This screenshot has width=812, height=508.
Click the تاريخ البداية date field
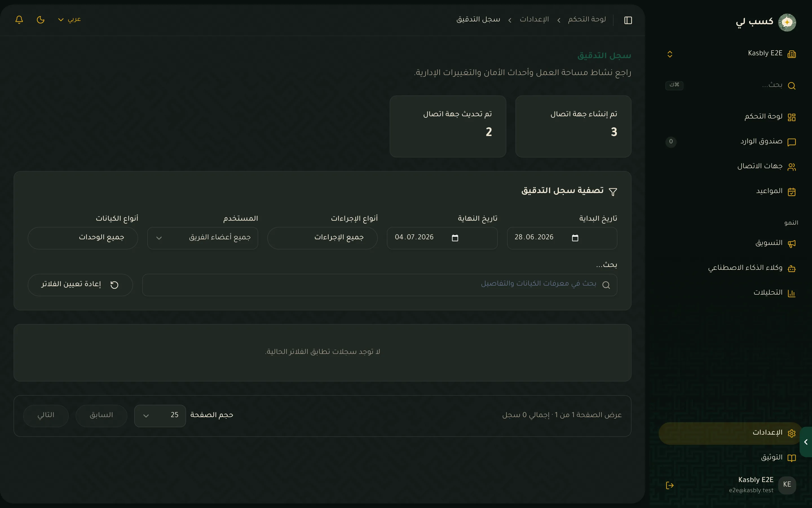click(x=562, y=238)
